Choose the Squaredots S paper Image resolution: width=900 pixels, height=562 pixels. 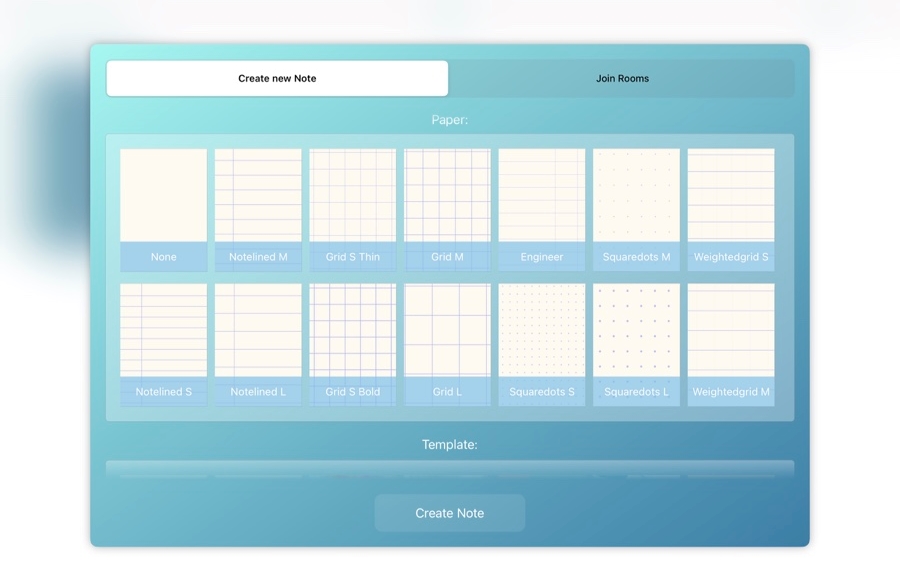tap(542, 344)
